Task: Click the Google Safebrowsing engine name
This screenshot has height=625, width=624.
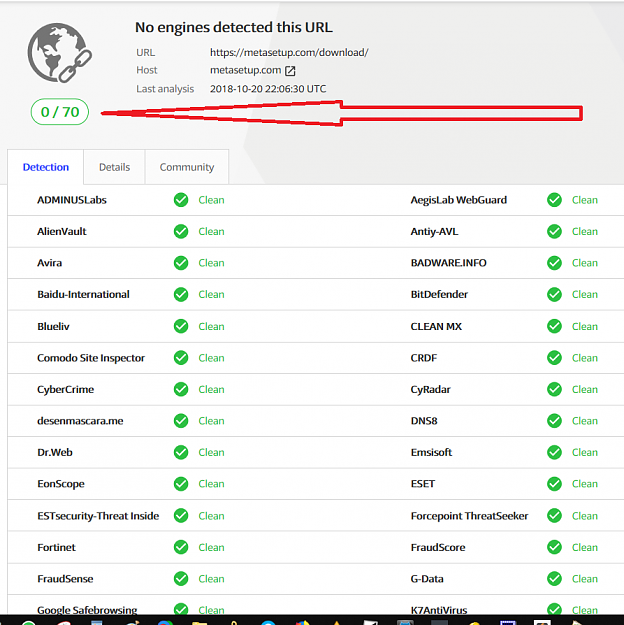Action: click(x=87, y=610)
